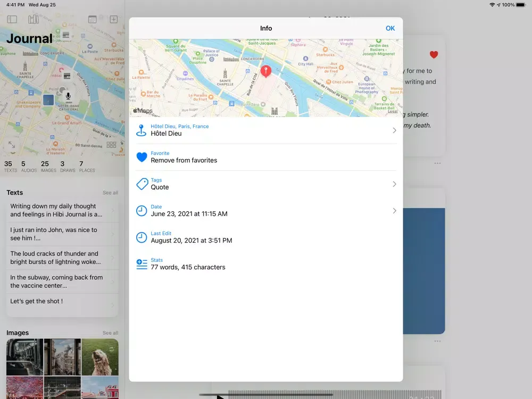Open the Tags chevron for Quote
Viewport: 532px width, 399px height.
pyautogui.click(x=394, y=184)
